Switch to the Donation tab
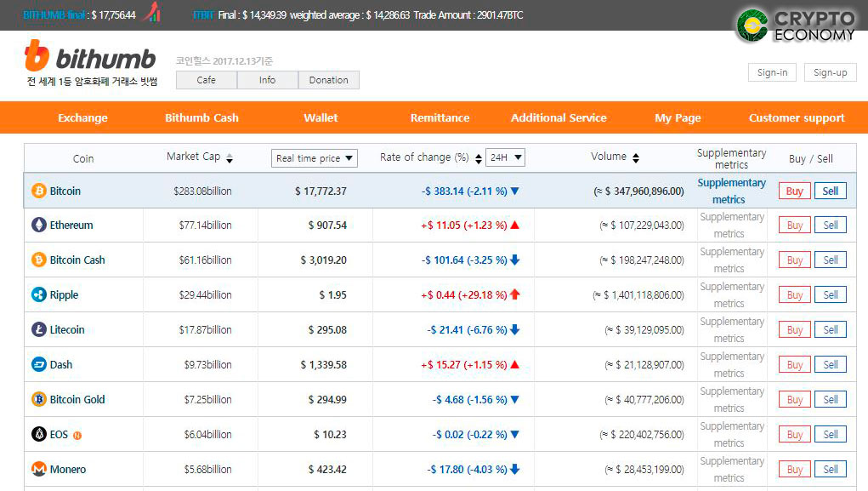Image resolution: width=868 pixels, height=491 pixels. tap(329, 80)
